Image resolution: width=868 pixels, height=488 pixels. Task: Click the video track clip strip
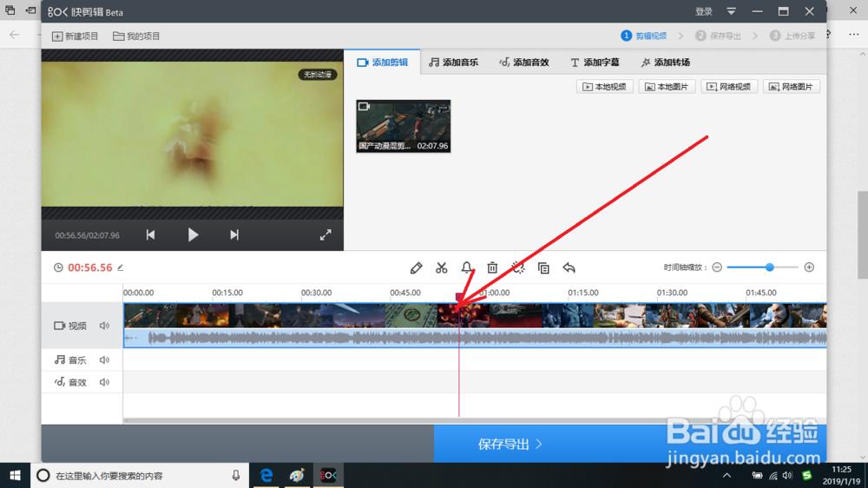(475, 316)
